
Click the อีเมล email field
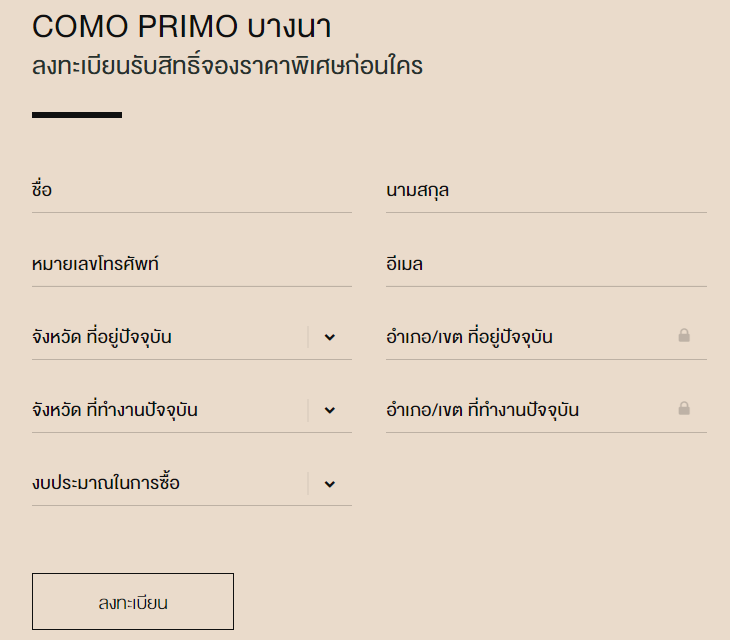click(x=546, y=264)
